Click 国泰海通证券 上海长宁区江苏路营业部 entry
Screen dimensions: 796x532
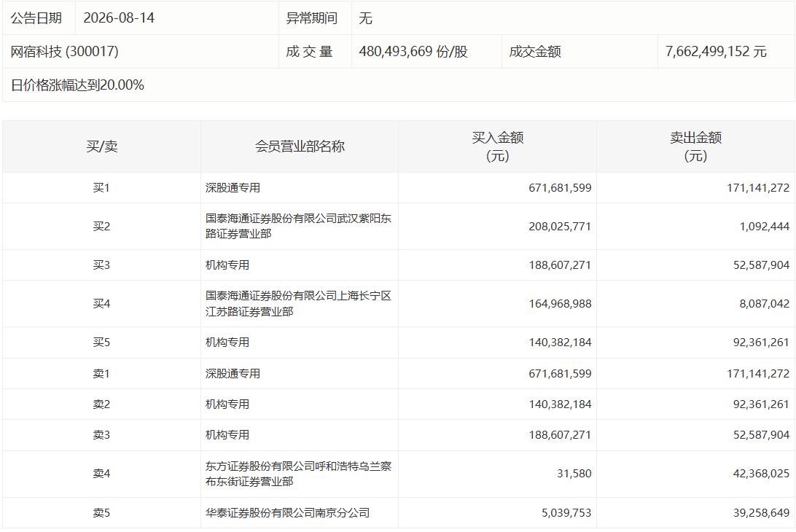pyautogui.click(x=299, y=304)
